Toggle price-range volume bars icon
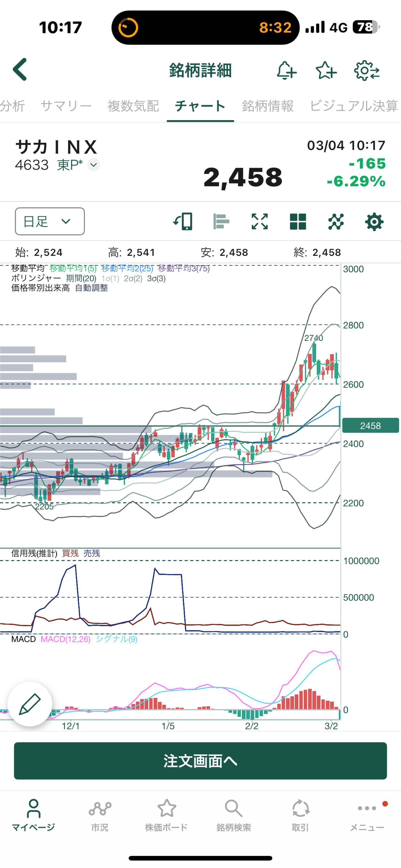The height and width of the screenshot is (868, 401). click(x=221, y=221)
